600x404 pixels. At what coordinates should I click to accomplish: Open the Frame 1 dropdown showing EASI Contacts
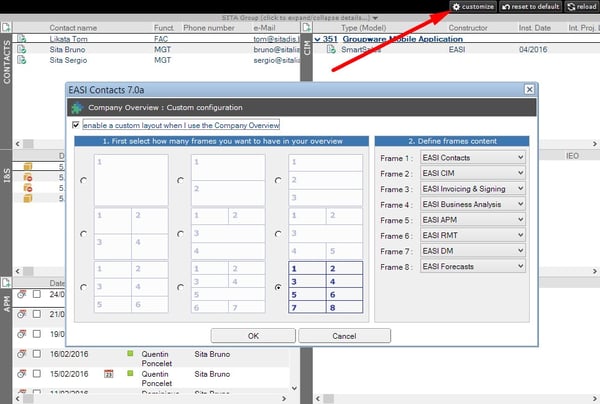(472, 158)
